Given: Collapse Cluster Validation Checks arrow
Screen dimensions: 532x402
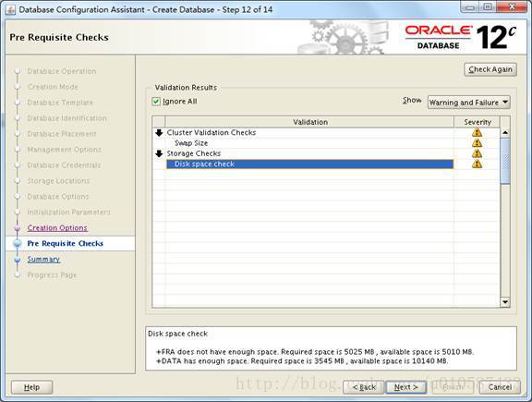Looking at the screenshot, I should pyautogui.click(x=159, y=133).
